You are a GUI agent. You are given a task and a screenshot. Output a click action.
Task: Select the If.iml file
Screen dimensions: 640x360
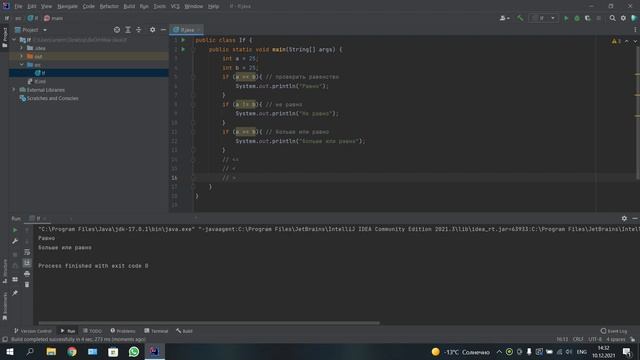pyautogui.click(x=36, y=81)
